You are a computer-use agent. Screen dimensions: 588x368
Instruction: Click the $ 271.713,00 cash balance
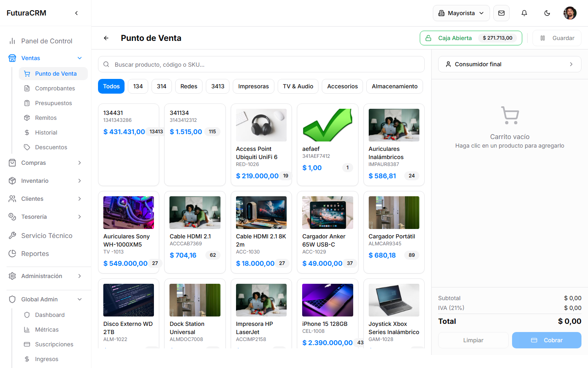pos(497,38)
